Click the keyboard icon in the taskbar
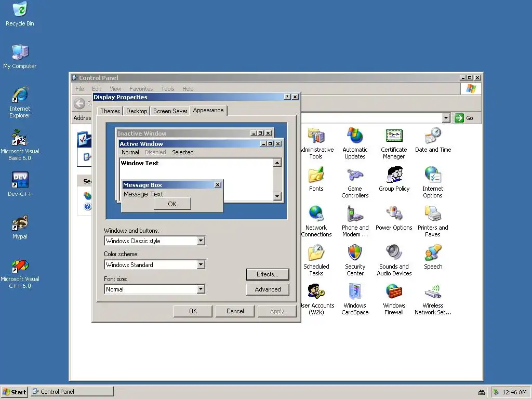The image size is (532, 399). click(482, 393)
